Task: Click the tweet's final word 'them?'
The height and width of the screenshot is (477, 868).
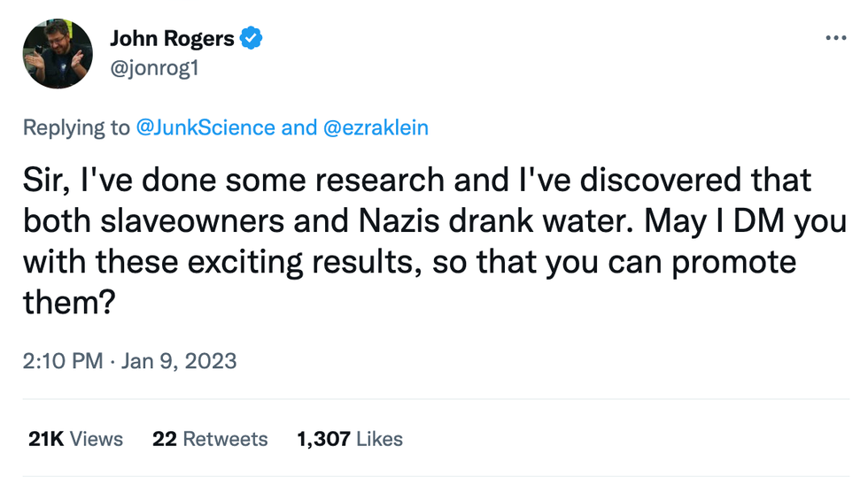Action: coord(69,304)
